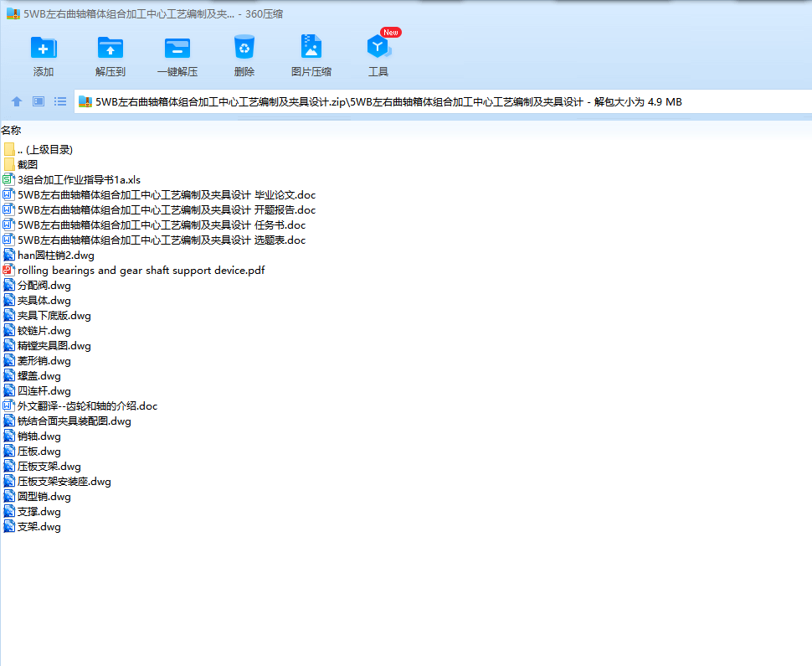812x666 pixels.
Task: Select the 选题表.doc file
Action: 154,240
